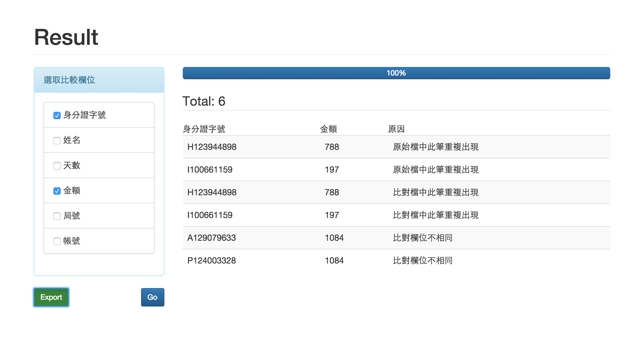Click the 100% progress bar
Screen dimensions: 644x355
click(396, 73)
